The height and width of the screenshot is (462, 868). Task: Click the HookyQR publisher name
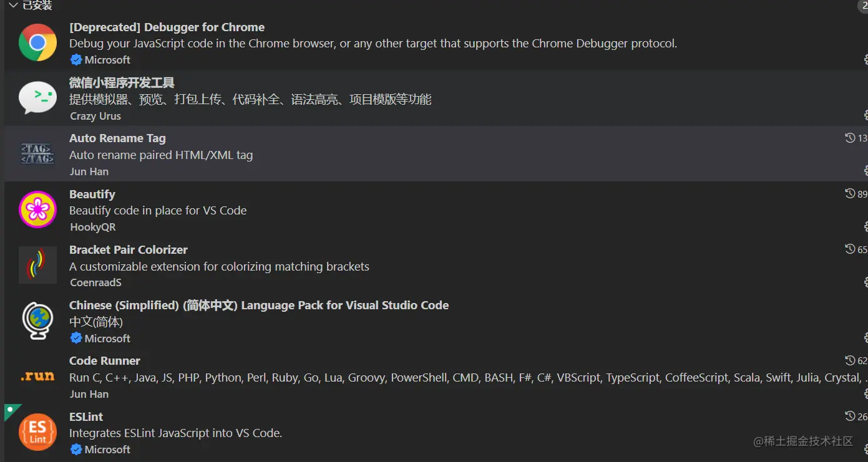(93, 227)
